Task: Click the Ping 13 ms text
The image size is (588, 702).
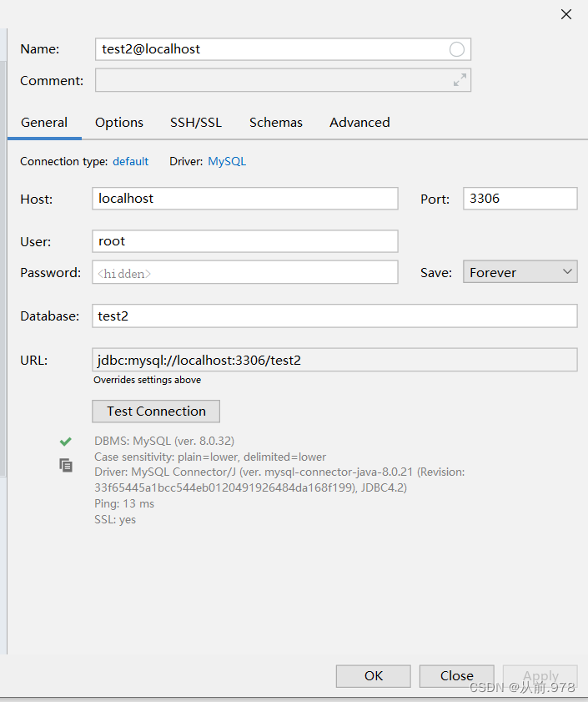Action: 124,503
